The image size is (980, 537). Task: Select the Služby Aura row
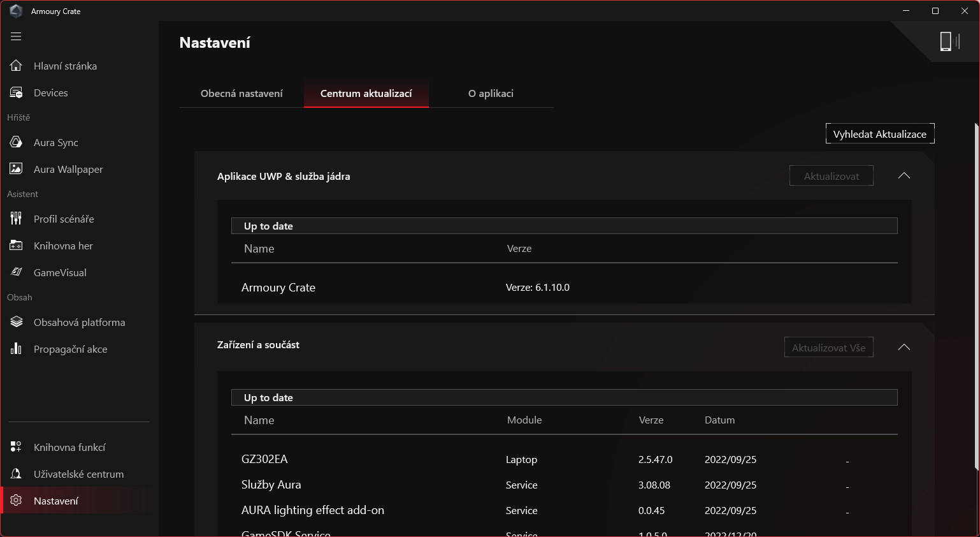pyautogui.click(x=565, y=485)
